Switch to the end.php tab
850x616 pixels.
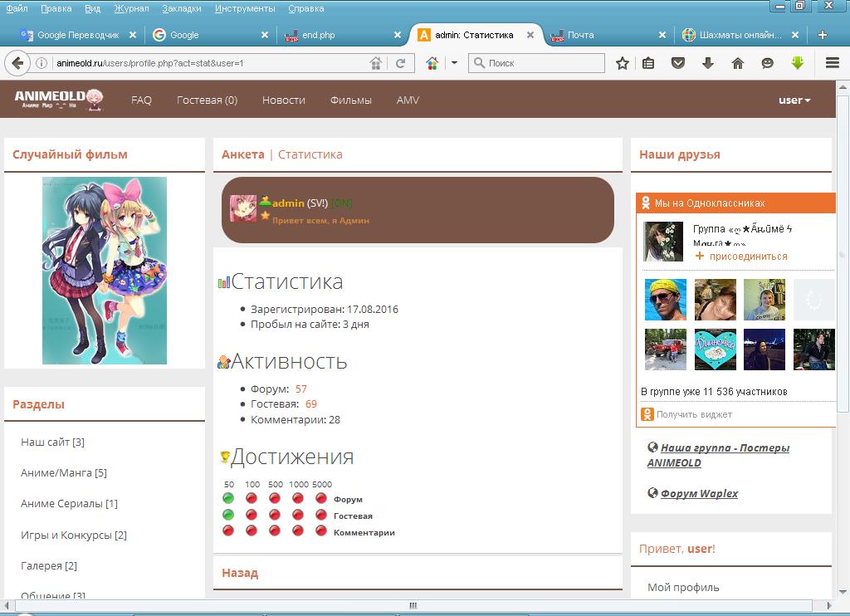click(x=343, y=35)
